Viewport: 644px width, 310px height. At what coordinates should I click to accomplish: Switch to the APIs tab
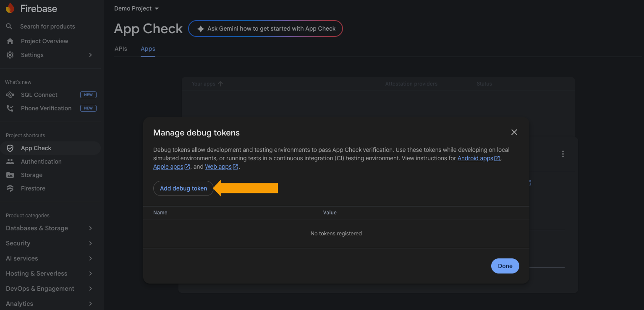[121, 49]
